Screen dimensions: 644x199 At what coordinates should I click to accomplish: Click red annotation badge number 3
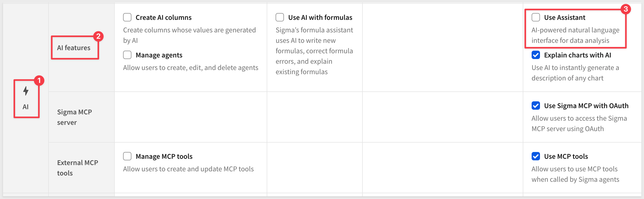point(625,9)
